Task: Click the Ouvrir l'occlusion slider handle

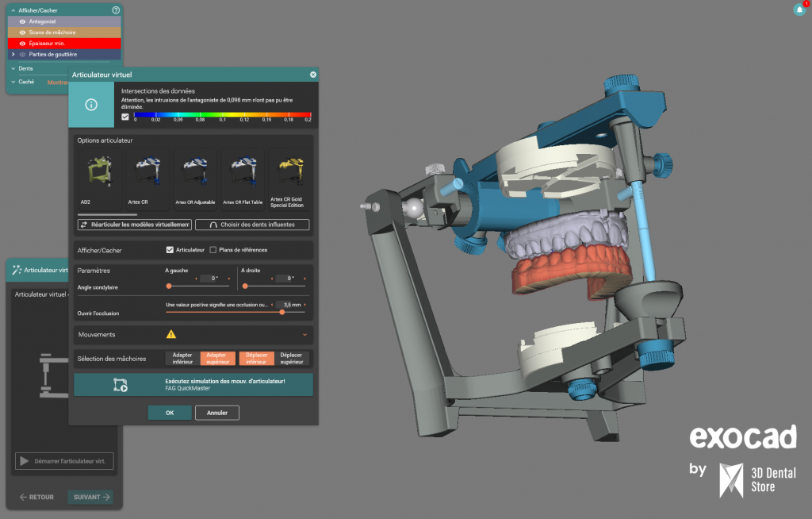Action: [x=282, y=312]
